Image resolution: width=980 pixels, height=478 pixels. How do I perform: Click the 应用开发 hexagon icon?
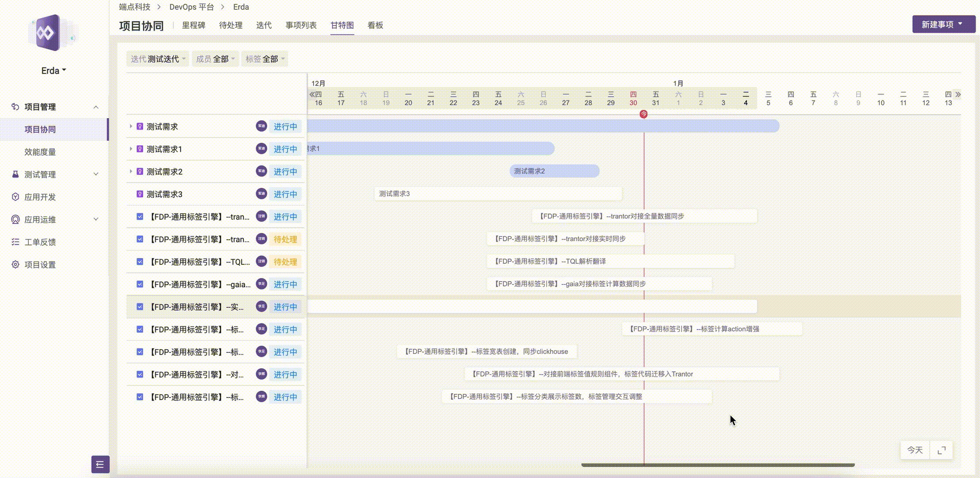(15, 197)
